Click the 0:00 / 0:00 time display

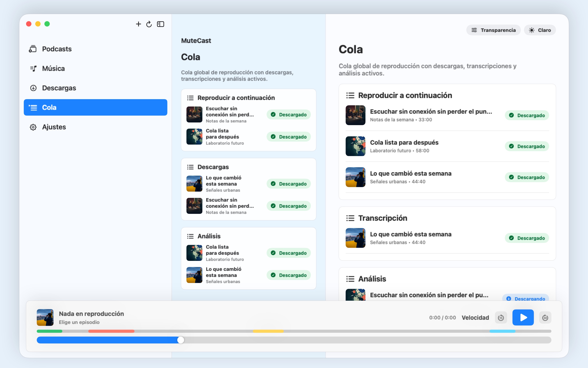[442, 317]
